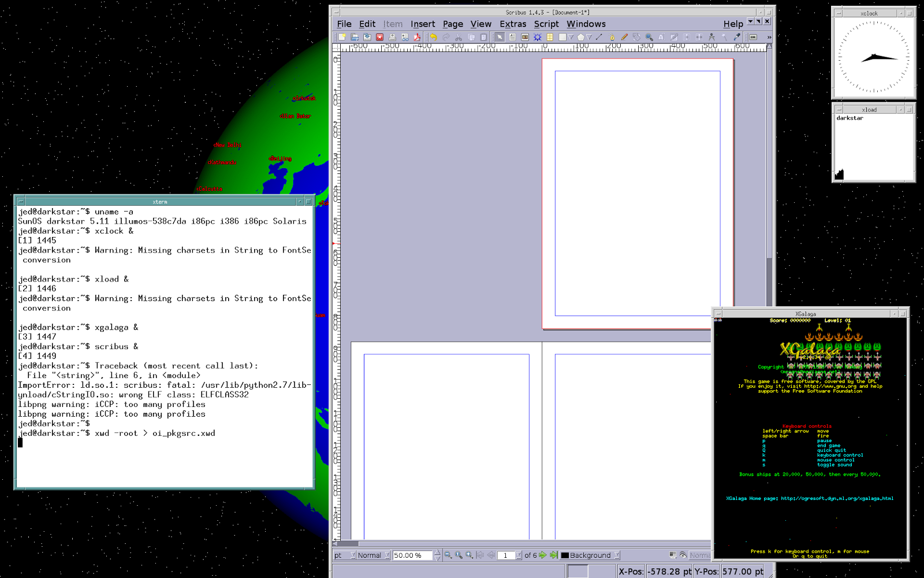
Task: Open the Extras menu
Action: pyautogui.click(x=513, y=24)
